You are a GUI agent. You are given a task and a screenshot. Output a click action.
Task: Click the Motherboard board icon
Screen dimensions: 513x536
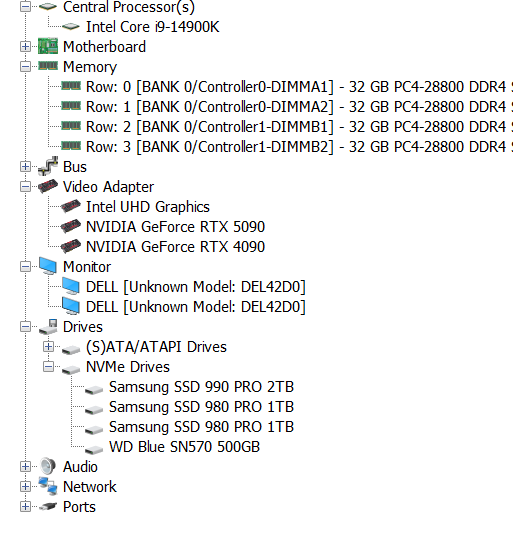click(48, 46)
